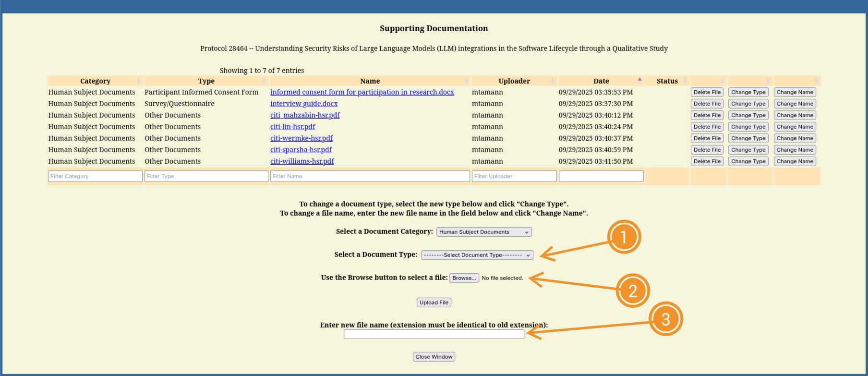Viewport: 868px width, 376px height.
Task: Delete File for citi-lin-hsr.pdf row
Action: 707,127
